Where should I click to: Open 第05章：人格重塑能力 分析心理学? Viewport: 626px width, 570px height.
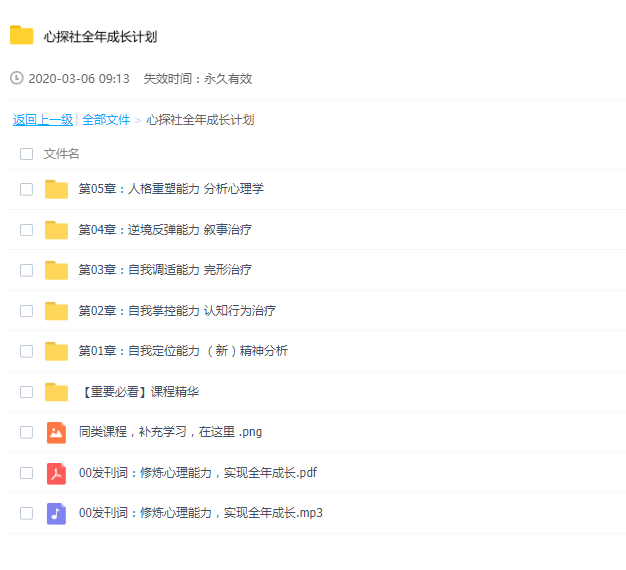(171, 189)
